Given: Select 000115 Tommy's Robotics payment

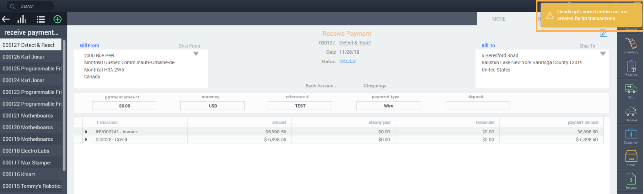Looking at the screenshot, I should [x=31, y=186].
